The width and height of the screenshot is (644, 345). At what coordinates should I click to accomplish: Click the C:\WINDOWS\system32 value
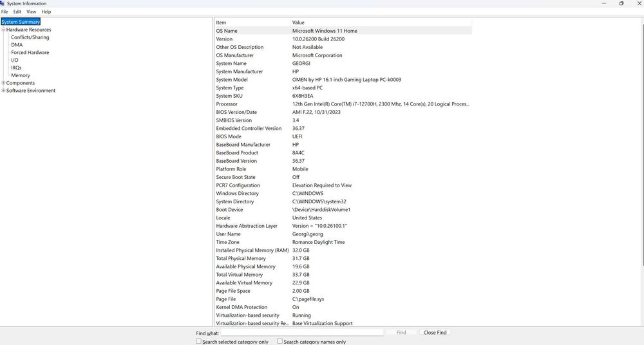click(x=319, y=201)
